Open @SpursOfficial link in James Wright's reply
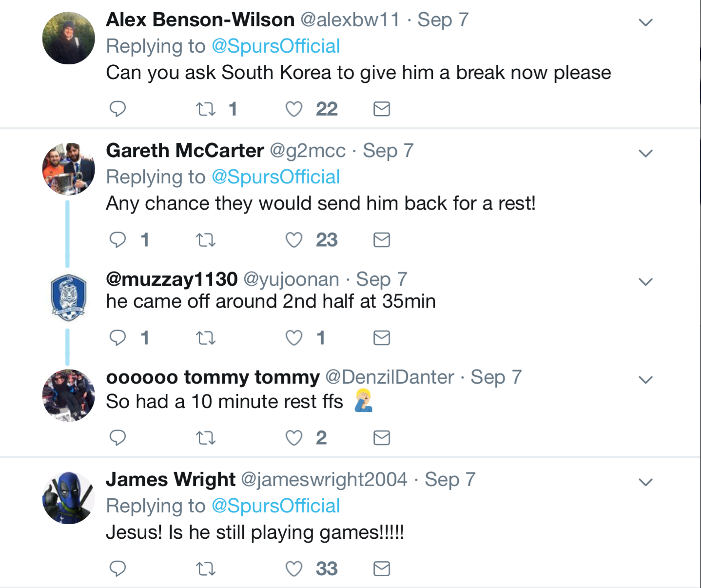 pos(275,506)
